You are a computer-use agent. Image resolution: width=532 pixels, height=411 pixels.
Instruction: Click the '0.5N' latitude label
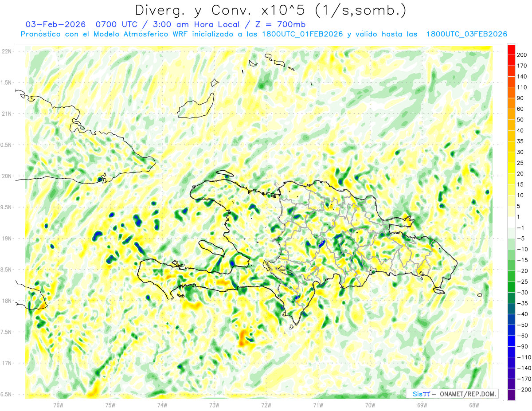point(6,145)
